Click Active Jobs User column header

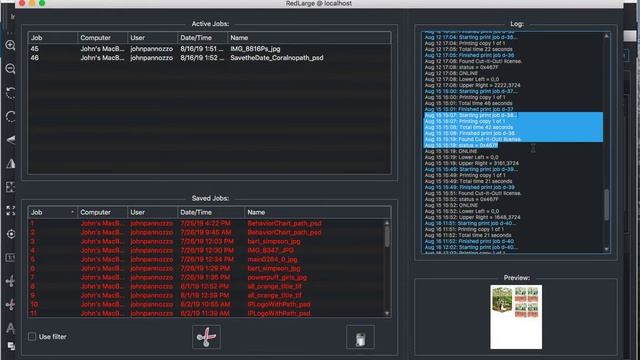[152, 38]
